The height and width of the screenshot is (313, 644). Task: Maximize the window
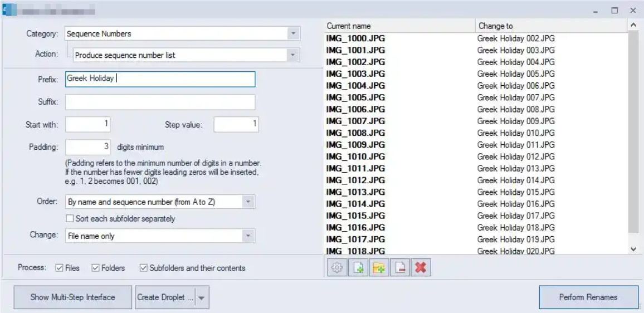coord(614,11)
